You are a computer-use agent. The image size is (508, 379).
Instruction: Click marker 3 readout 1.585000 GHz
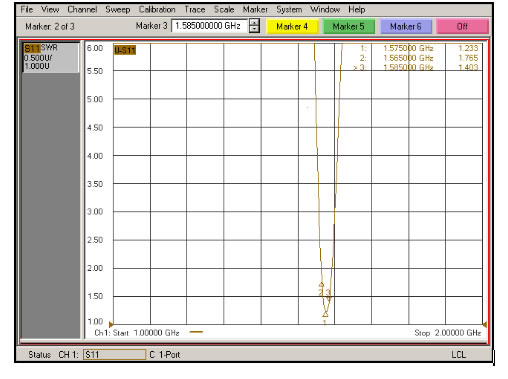coord(408,67)
